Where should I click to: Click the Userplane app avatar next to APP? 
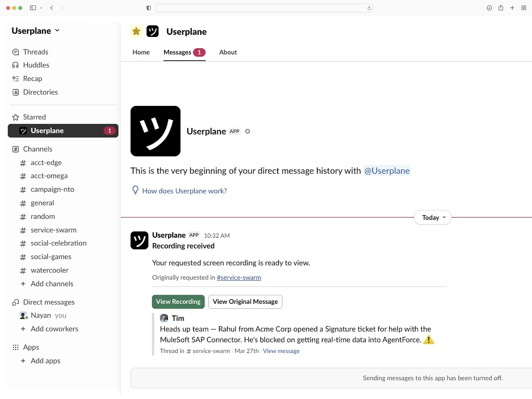click(x=155, y=131)
